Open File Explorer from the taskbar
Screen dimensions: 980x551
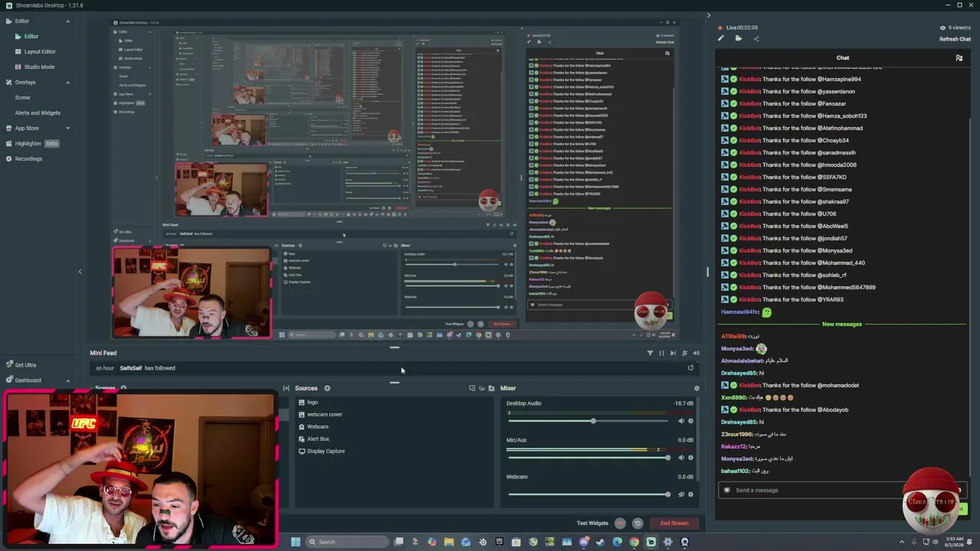[449, 542]
